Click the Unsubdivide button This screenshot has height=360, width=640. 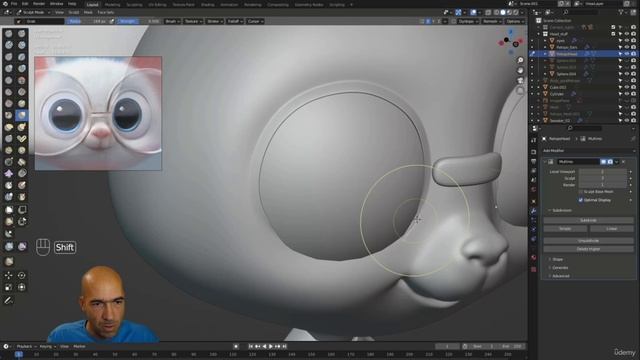point(588,241)
